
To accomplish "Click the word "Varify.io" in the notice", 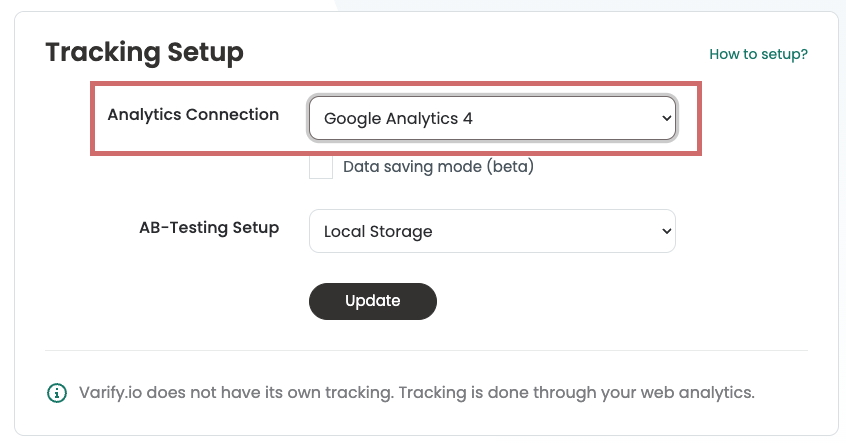I will (111, 393).
